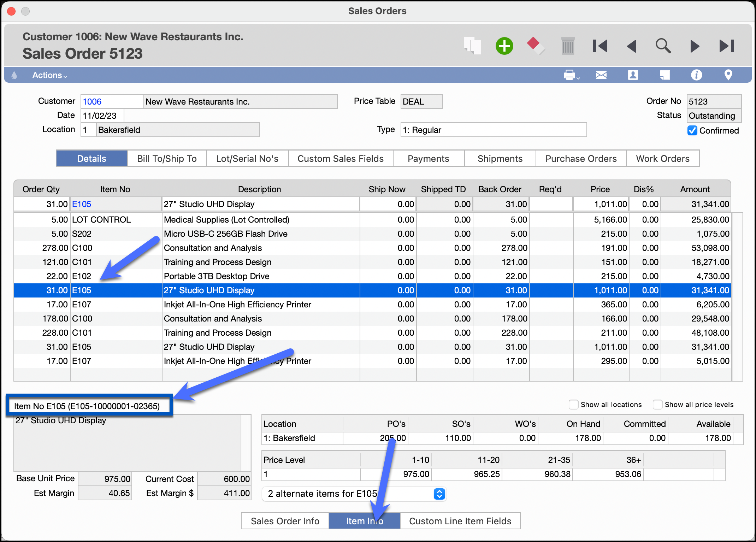Click the trash delete record icon
Screen dimensions: 756x542
[x=568, y=46]
